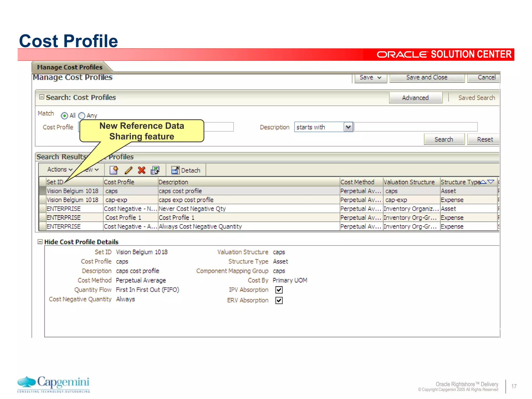Sort Structure Type ascending arrow

click(x=483, y=182)
